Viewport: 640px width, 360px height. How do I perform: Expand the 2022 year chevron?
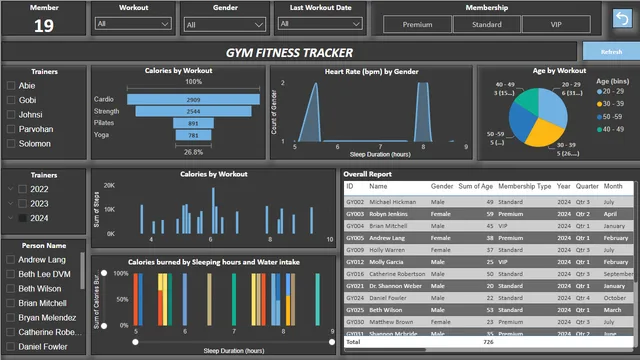(11, 189)
